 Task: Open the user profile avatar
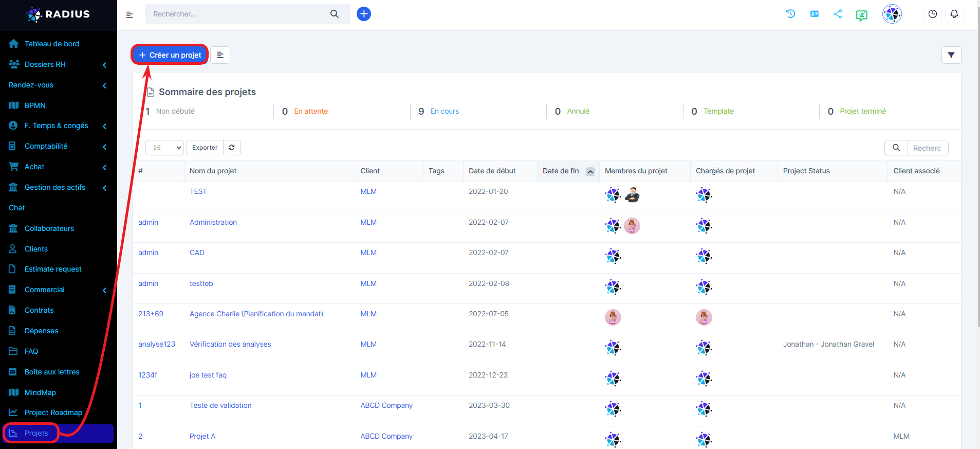[892, 14]
